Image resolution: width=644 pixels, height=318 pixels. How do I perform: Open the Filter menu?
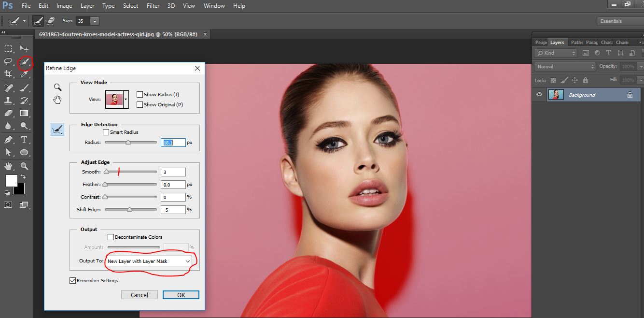[153, 5]
